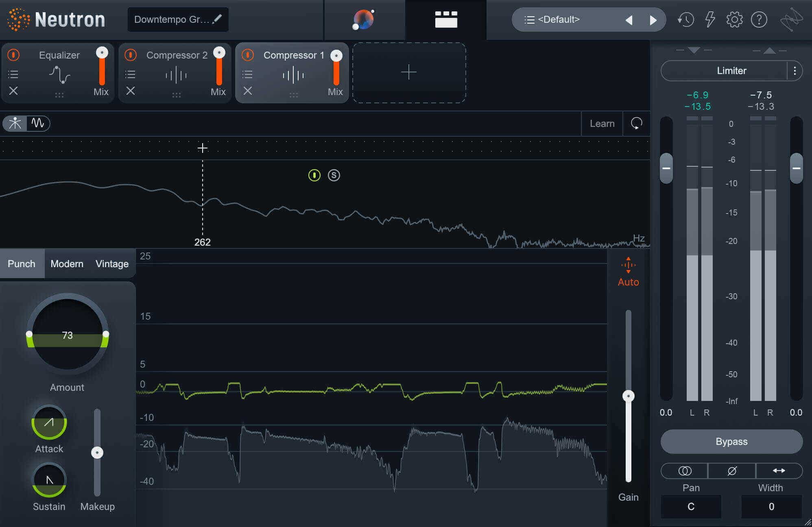Screen dimensions: 812x527
Task: Select the Vintage mode tab
Action: point(112,263)
